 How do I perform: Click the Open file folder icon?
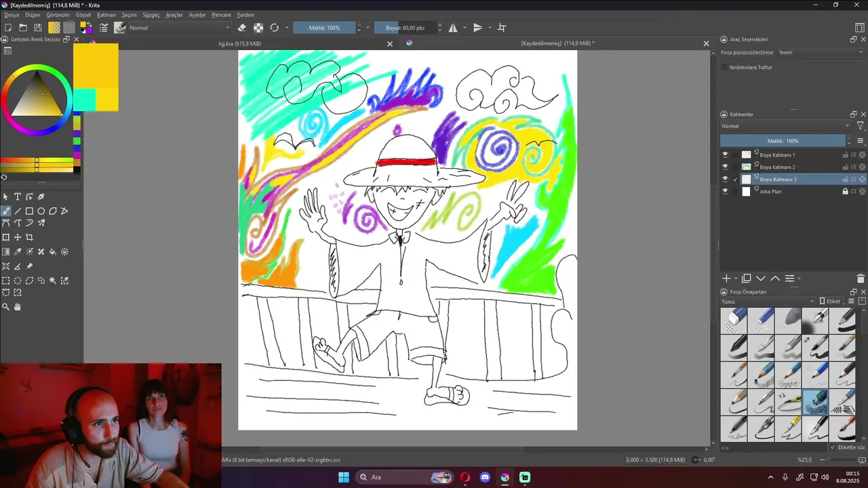tap(23, 28)
